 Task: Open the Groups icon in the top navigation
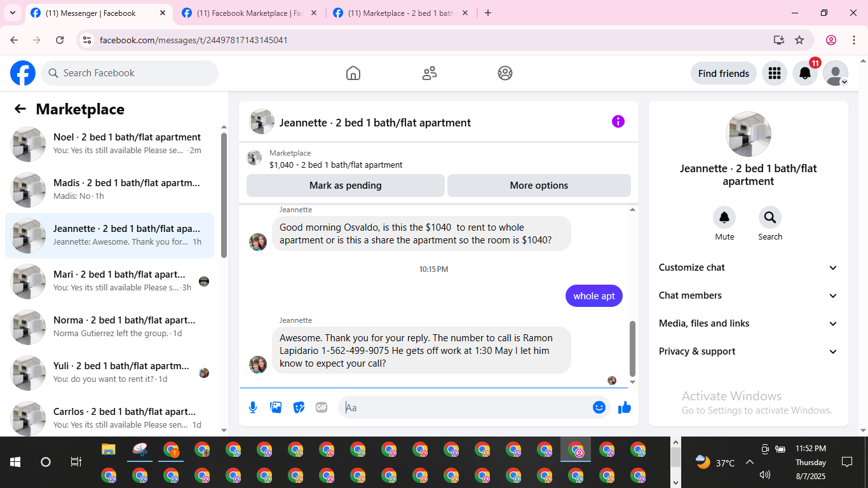click(x=505, y=73)
